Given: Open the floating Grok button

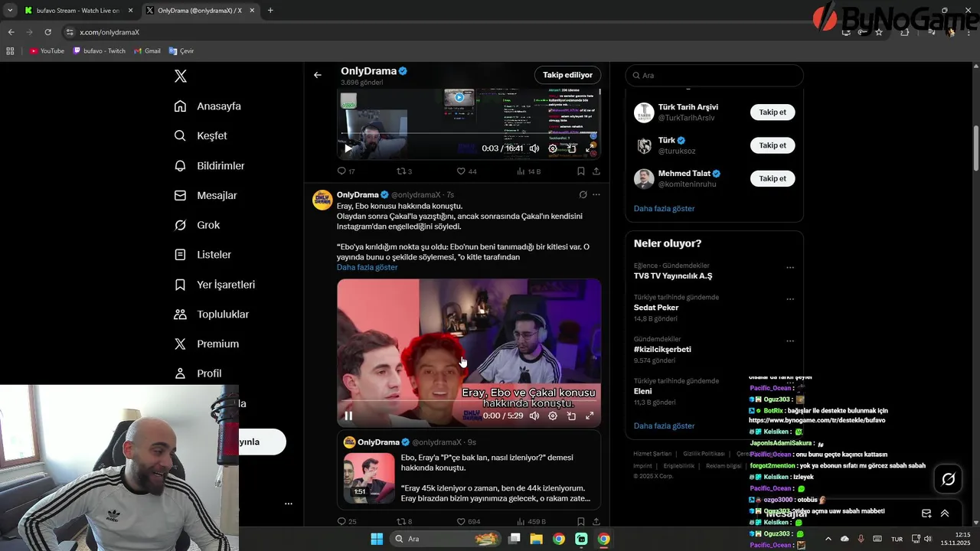Looking at the screenshot, I should 948,479.
